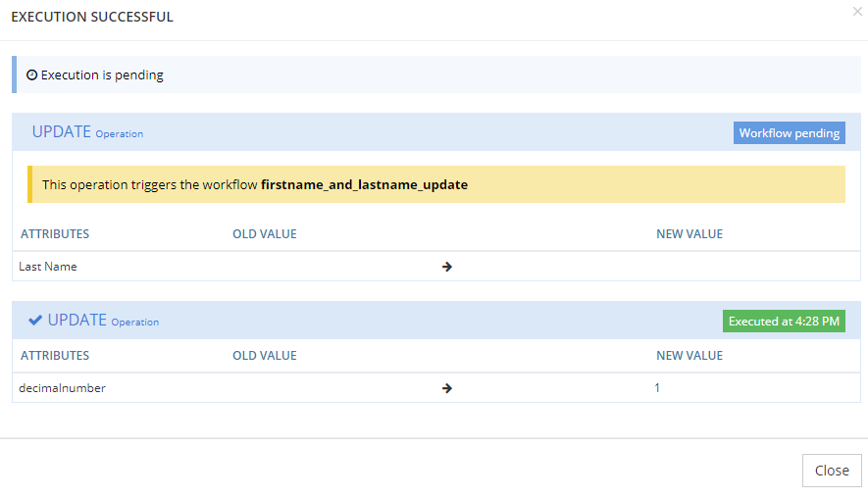Screen dimensions: 868x498
Task: Select the decimalnumber attribute cell
Action: pyautogui.click(x=62, y=388)
